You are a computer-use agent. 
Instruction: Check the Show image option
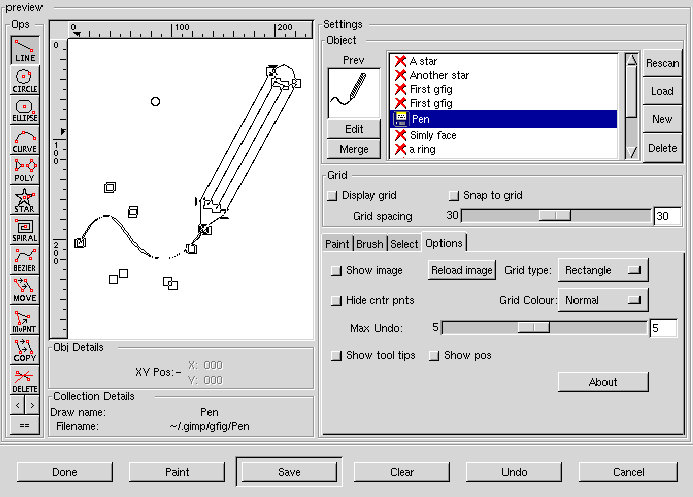[x=337, y=271]
